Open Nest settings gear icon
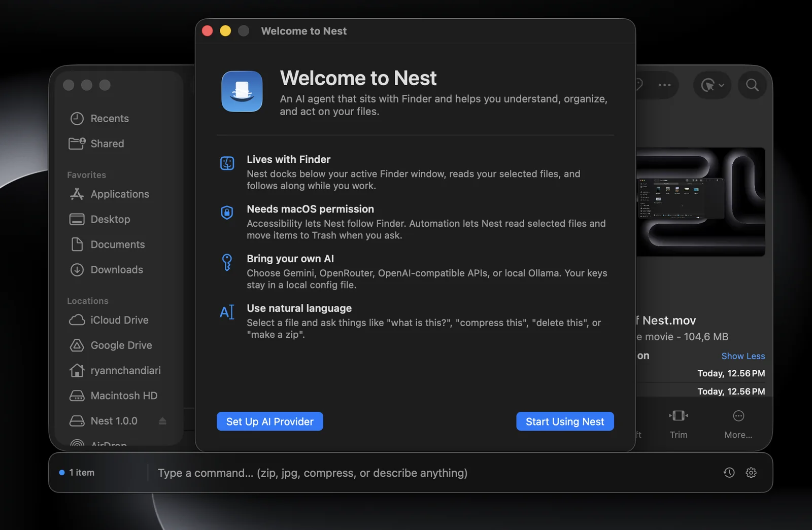Screen dimensions: 812x530 (751, 473)
